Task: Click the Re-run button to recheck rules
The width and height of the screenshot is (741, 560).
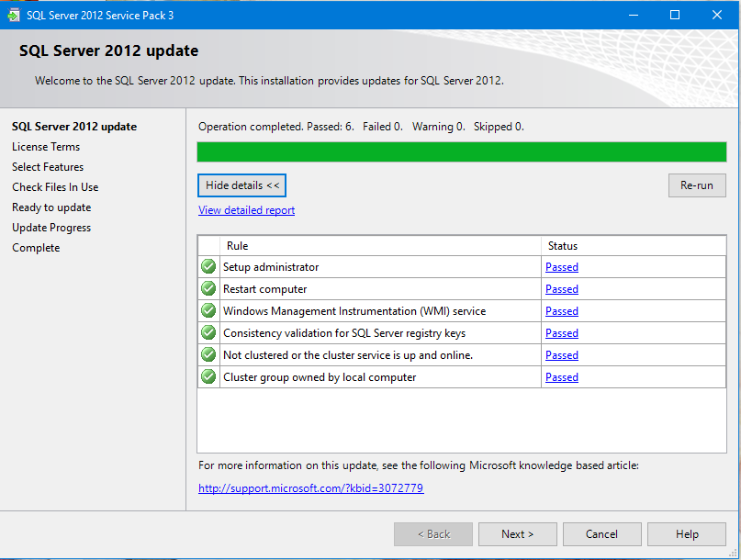Action: [696, 185]
